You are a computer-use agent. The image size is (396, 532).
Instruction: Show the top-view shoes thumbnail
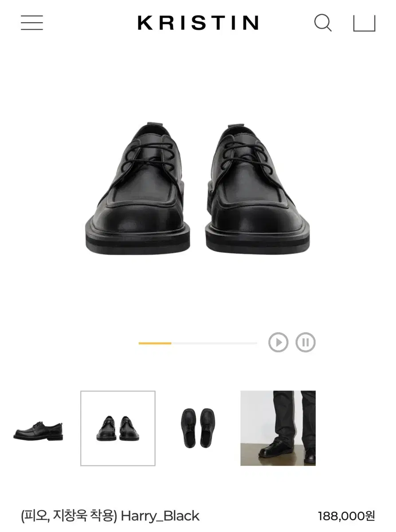point(198,428)
